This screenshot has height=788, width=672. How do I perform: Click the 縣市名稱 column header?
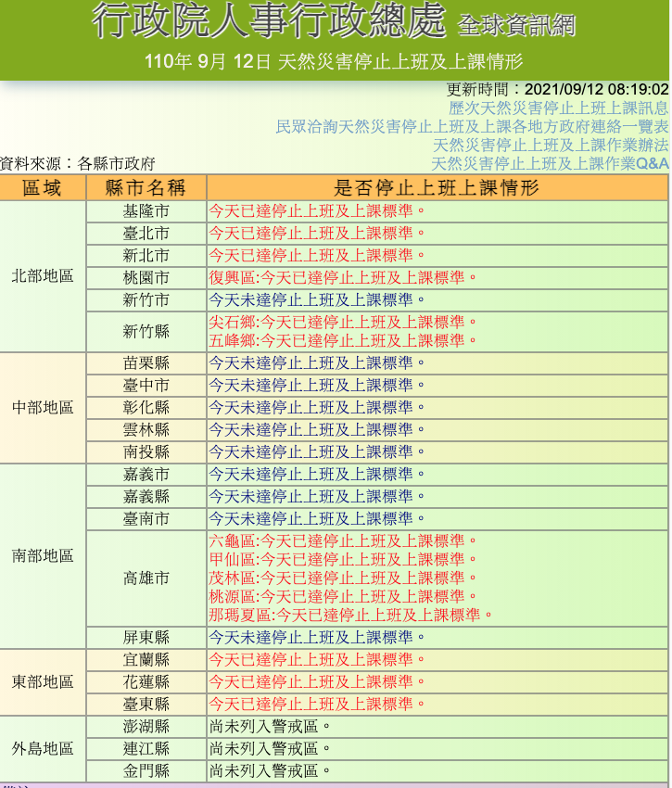[146, 188]
